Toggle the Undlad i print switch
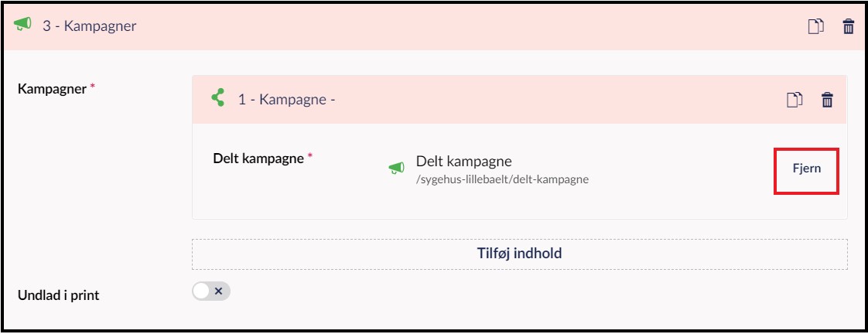This screenshot has width=868, height=334. (x=211, y=291)
